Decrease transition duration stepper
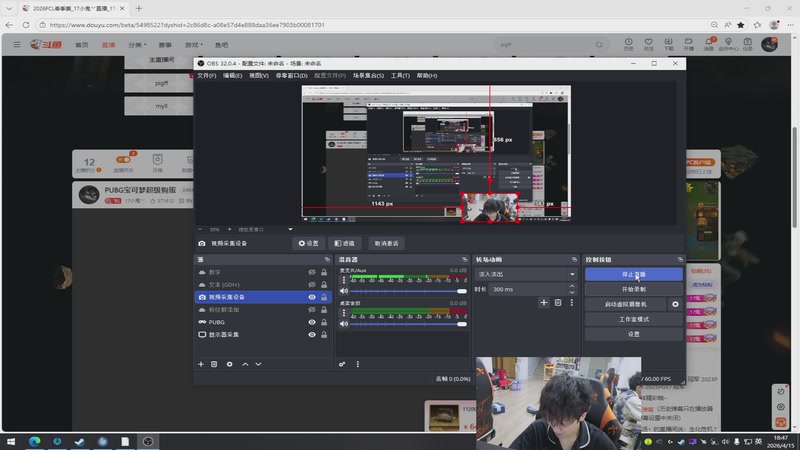Screen dimensions: 800x450 572,292
